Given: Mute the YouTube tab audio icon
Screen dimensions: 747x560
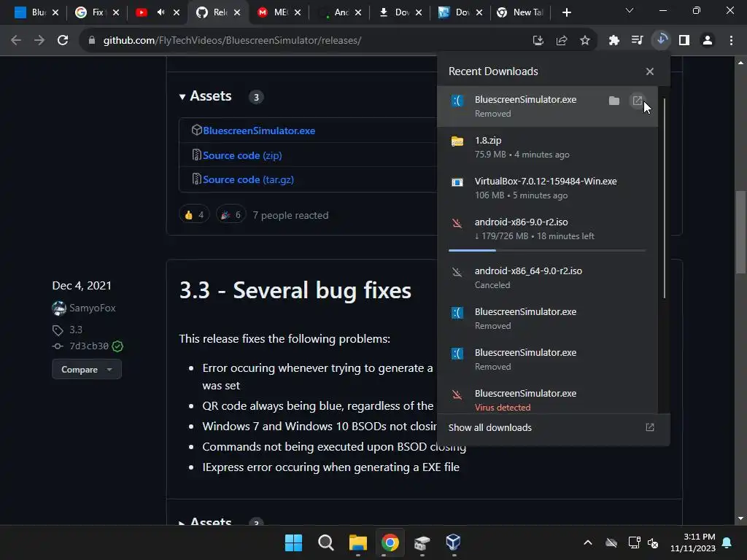Looking at the screenshot, I should pos(160,12).
